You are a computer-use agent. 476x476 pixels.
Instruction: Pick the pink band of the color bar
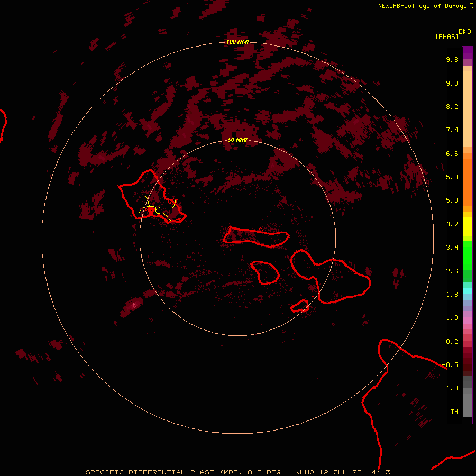click(x=467, y=321)
